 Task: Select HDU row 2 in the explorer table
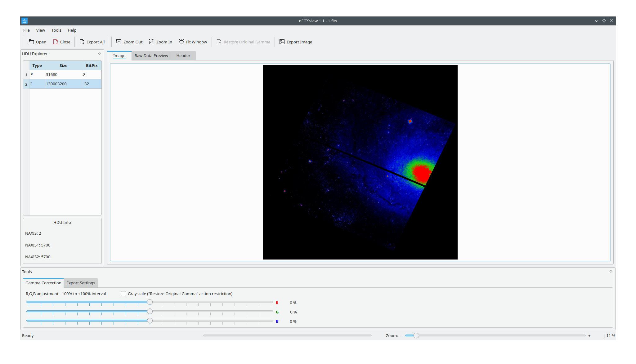(x=62, y=84)
